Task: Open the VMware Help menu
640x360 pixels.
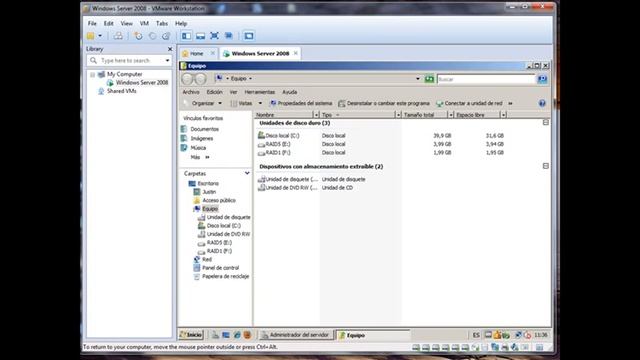Action: click(x=181, y=23)
